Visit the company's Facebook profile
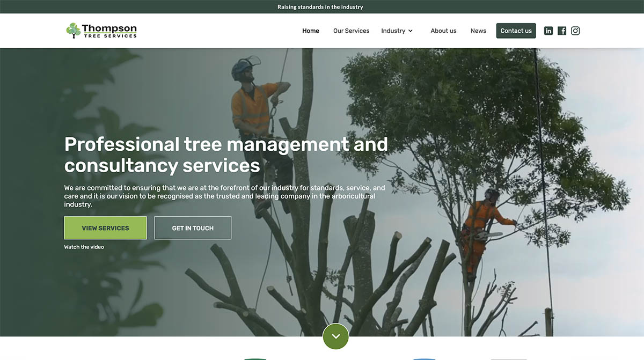Image resolution: width=644 pixels, height=360 pixels. click(562, 31)
